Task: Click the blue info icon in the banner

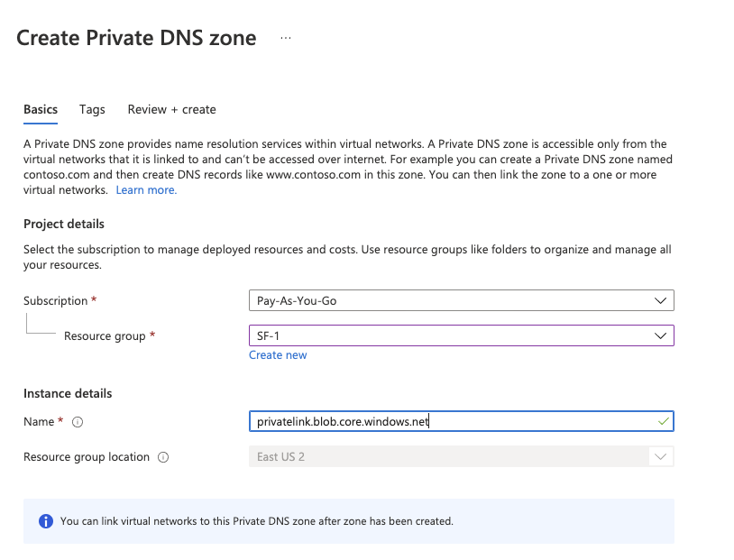Action: coord(45,521)
